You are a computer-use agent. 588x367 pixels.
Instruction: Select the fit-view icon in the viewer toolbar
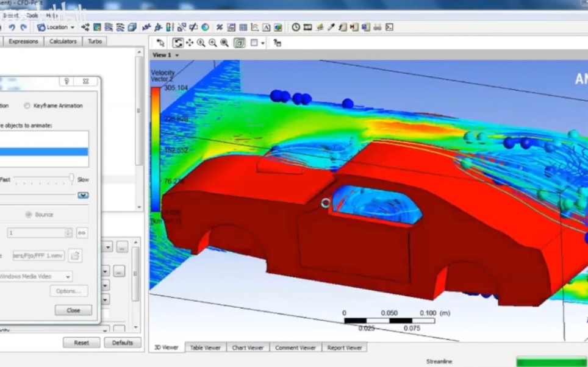(238, 43)
